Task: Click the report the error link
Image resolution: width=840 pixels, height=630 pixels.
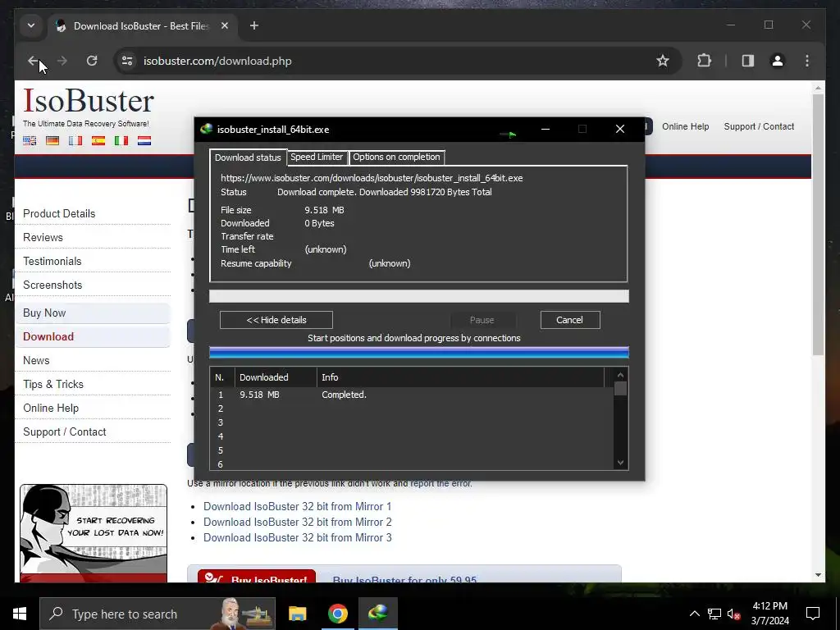Action: 441,483
